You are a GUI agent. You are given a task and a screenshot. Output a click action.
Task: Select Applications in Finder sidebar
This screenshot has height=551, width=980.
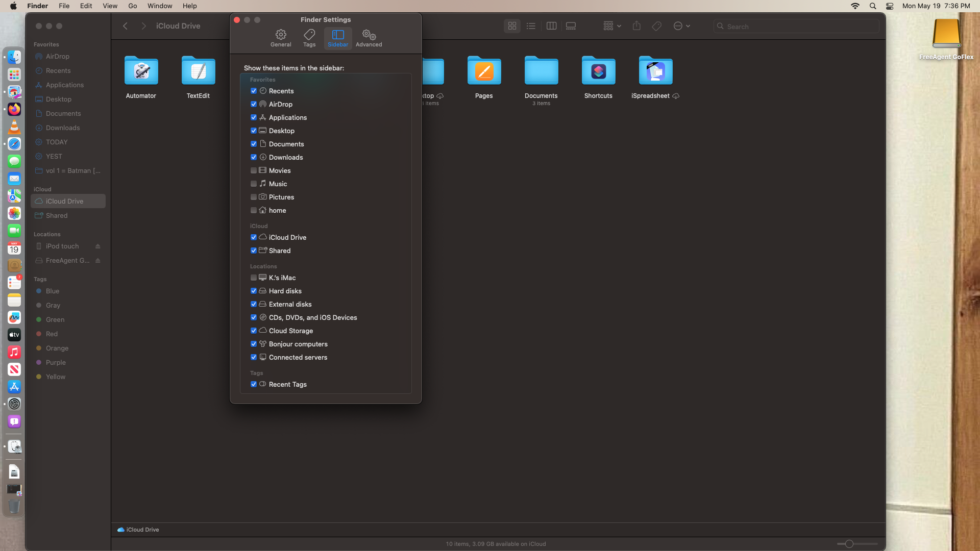(x=64, y=85)
